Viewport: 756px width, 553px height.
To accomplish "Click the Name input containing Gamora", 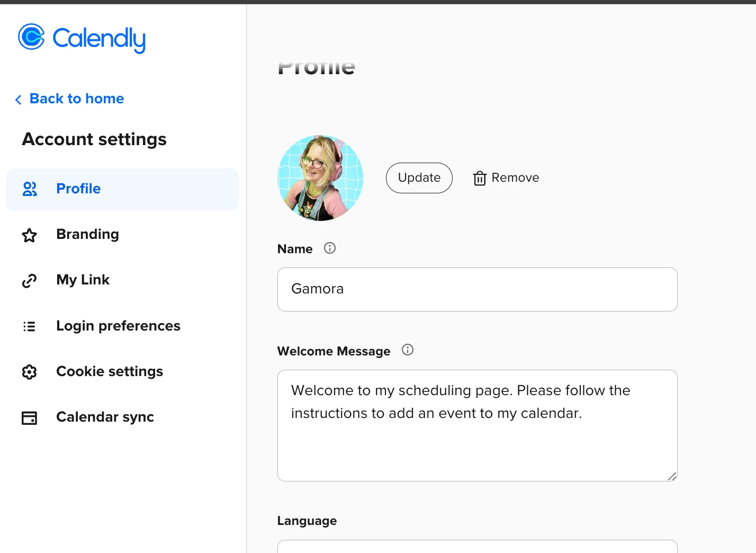I will pyautogui.click(x=476, y=289).
